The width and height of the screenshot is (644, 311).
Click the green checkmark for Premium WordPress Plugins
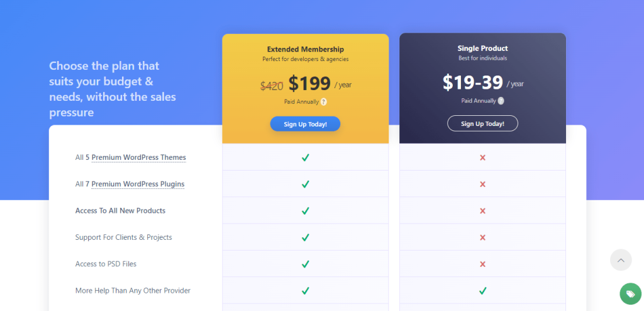tap(305, 184)
